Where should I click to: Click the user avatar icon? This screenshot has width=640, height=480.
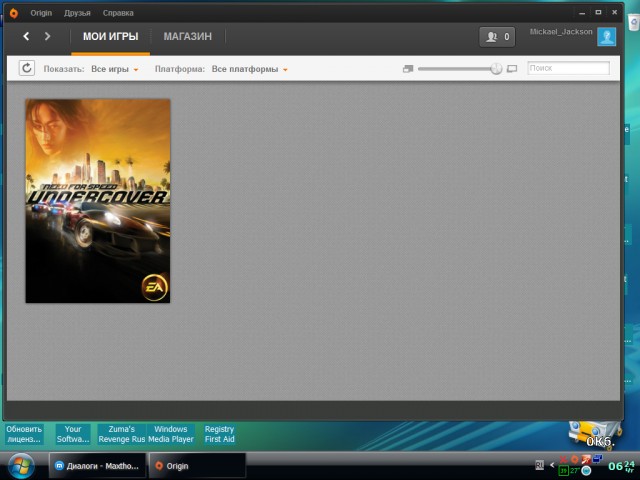[x=606, y=37]
